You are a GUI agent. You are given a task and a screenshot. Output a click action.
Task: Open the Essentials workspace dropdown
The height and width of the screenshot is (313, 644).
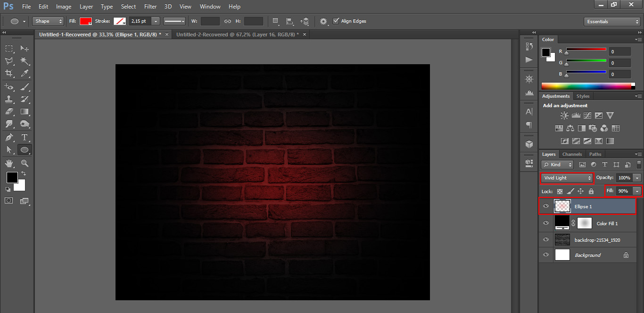coord(611,22)
